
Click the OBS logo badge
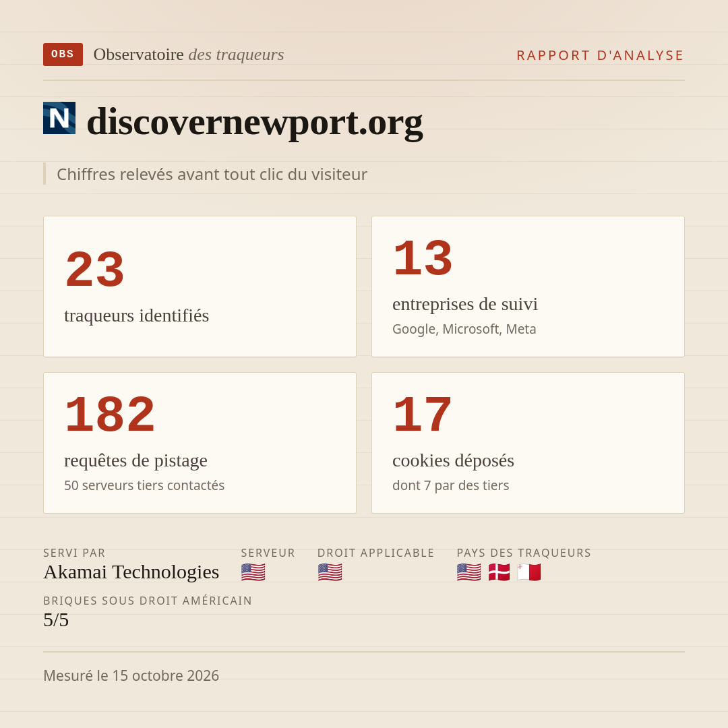(63, 55)
